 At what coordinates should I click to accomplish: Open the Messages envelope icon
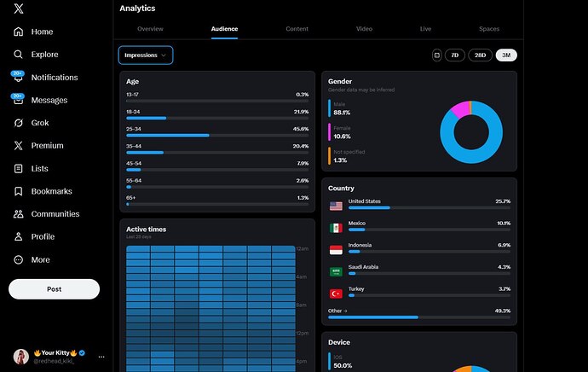coord(19,101)
